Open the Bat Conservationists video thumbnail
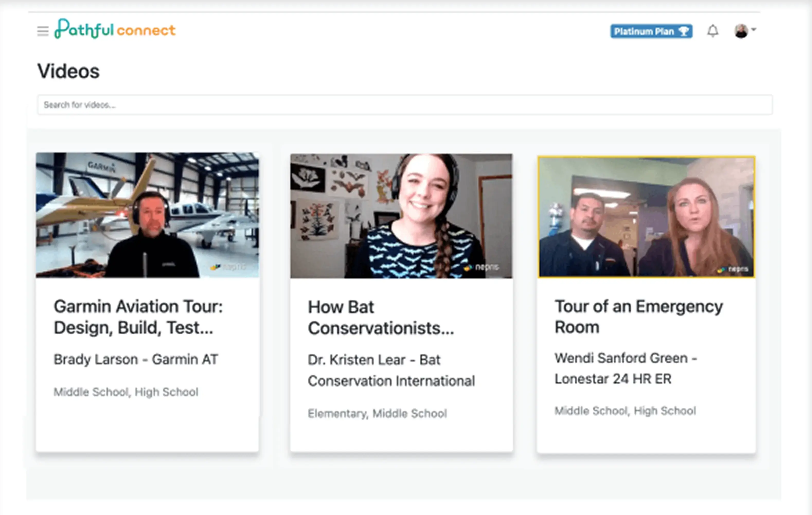 [x=401, y=216]
